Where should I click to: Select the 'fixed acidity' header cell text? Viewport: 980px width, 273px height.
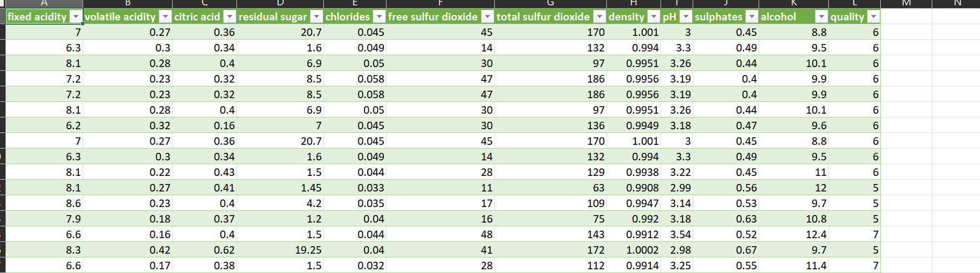(37, 17)
